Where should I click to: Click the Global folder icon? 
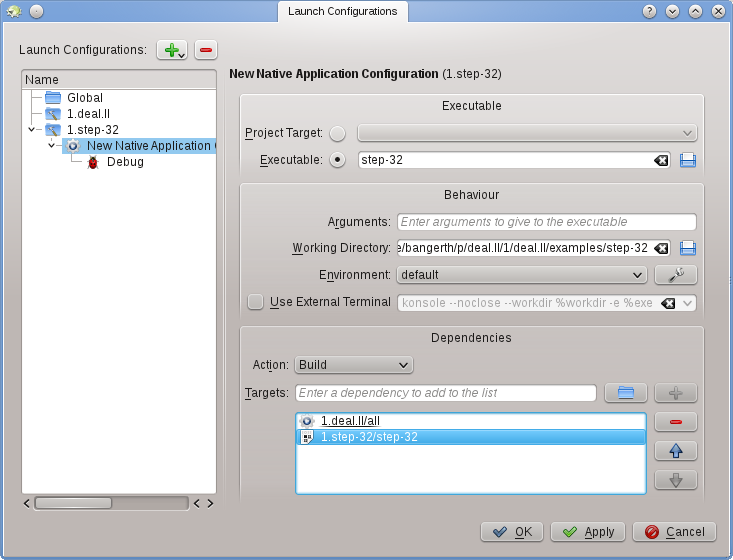(x=53, y=98)
